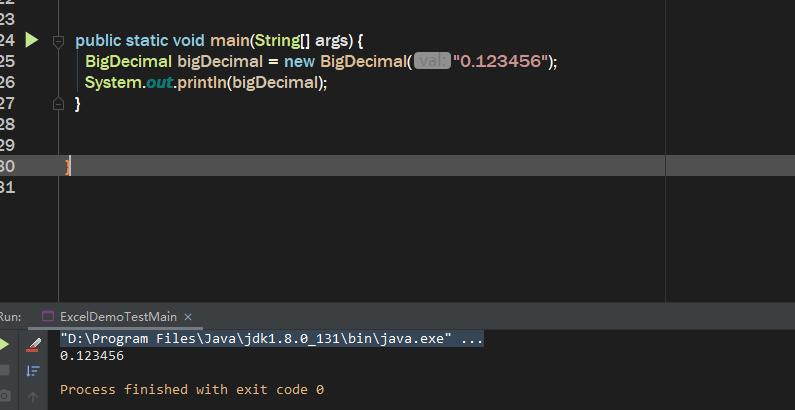This screenshot has height=410, width=795.
Task: Click the gray Stop process square
Action: 4,370
